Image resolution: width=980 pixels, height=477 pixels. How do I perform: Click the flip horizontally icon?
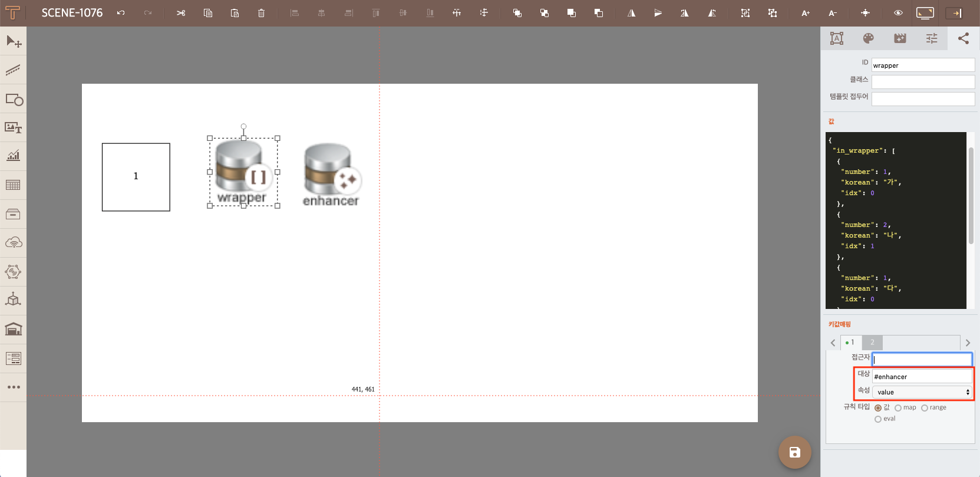coord(631,13)
